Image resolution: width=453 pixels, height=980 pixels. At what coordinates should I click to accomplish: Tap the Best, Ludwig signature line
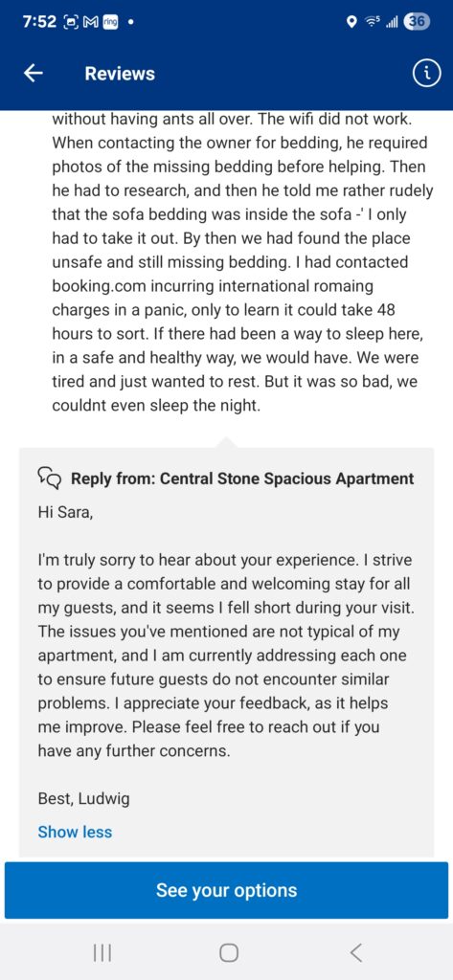pyautogui.click(x=84, y=799)
